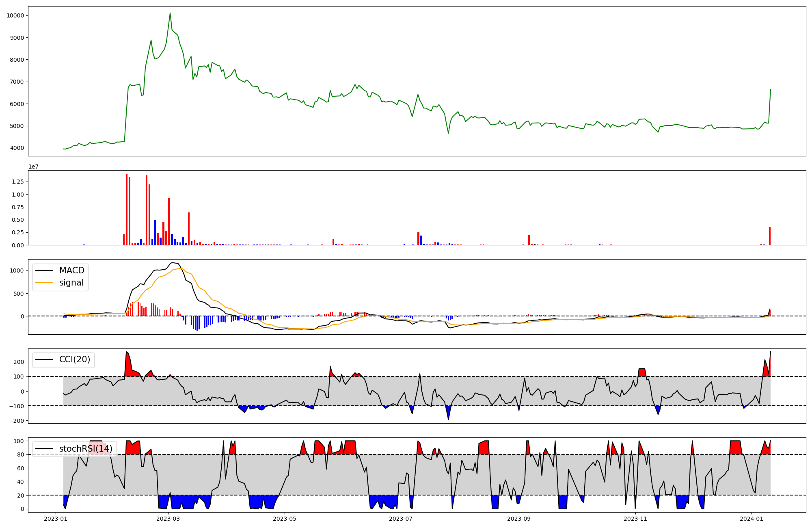Click the 60 stochRSI axis label
Viewport: 812px width, 528px height.
pyautogui.click(x=20, y=468)
